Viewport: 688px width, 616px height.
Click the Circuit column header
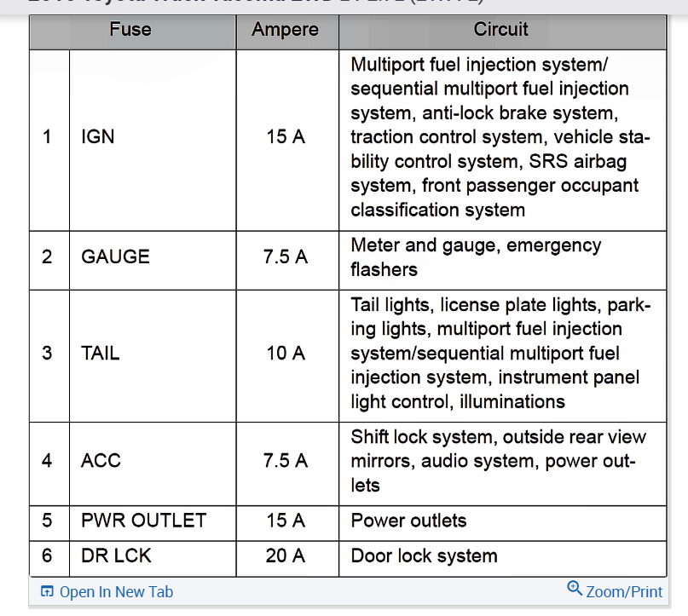(501, 30)
